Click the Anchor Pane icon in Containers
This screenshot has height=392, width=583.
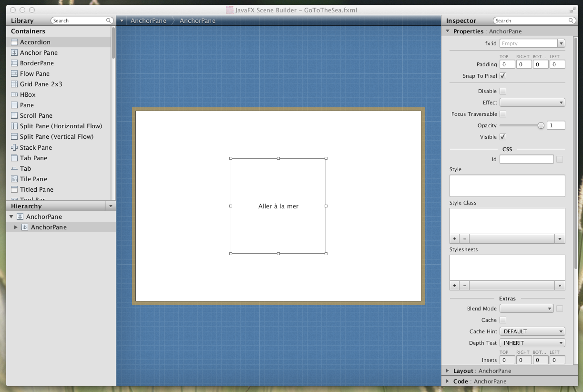click(x=14, y=52)
